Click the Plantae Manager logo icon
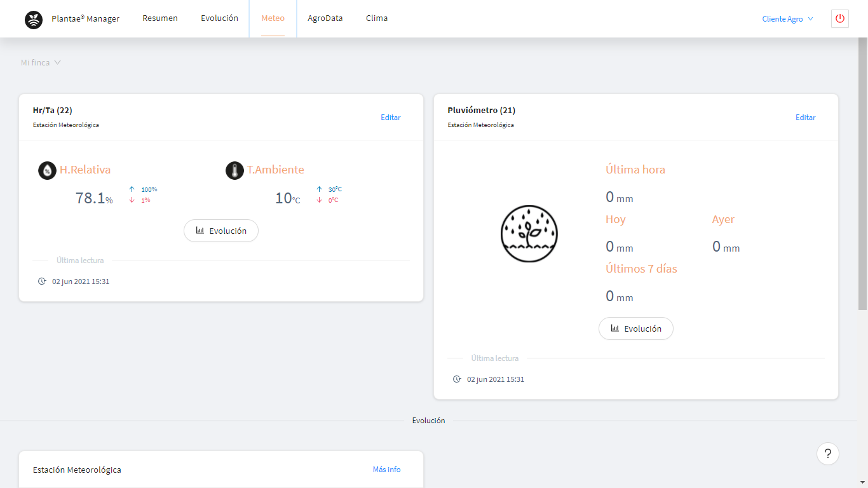Image resolution: width=868 pixels, height=488 pixels. tap(34, 20)
